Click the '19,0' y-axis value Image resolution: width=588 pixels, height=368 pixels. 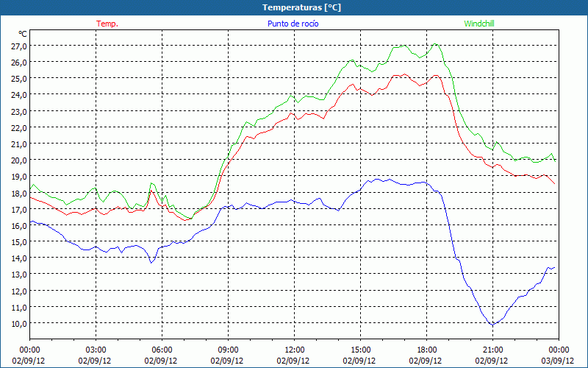[x=19, y=177]
